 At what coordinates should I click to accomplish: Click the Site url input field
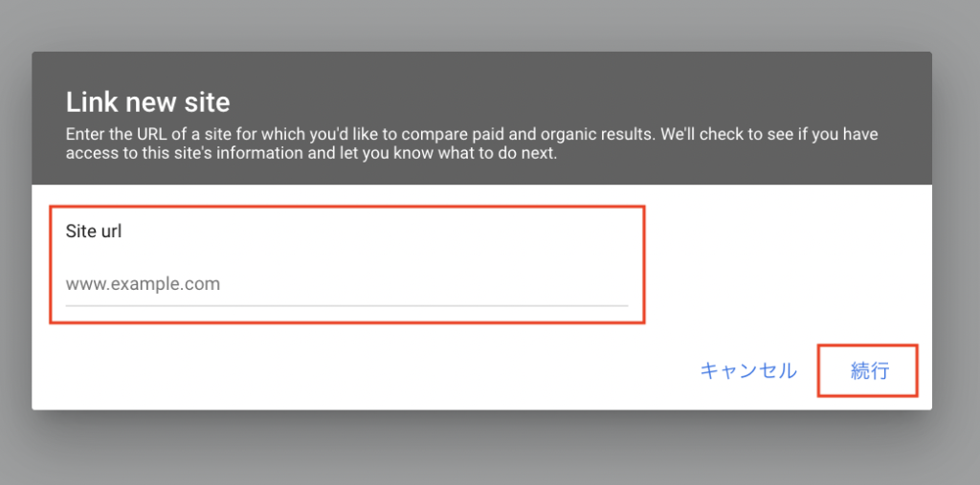coord(345,284)
